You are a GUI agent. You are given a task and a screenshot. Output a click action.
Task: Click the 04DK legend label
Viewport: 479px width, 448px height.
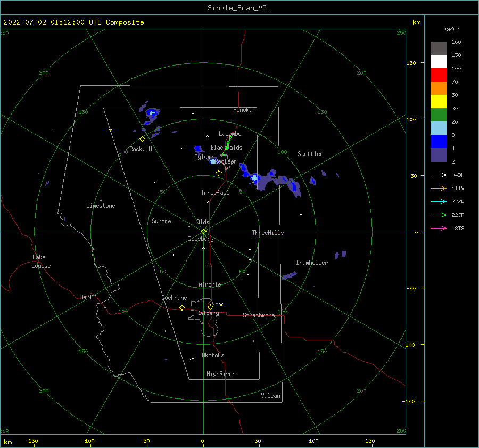pos(458,175)
